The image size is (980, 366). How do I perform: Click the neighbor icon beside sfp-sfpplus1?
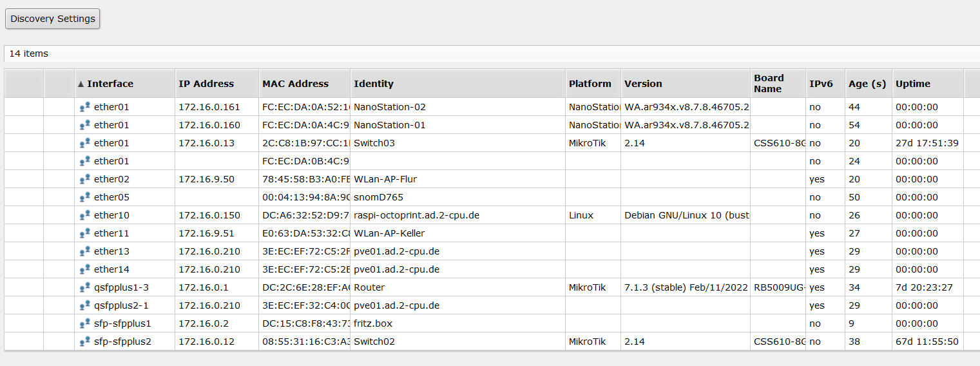(x=84, y=323)
